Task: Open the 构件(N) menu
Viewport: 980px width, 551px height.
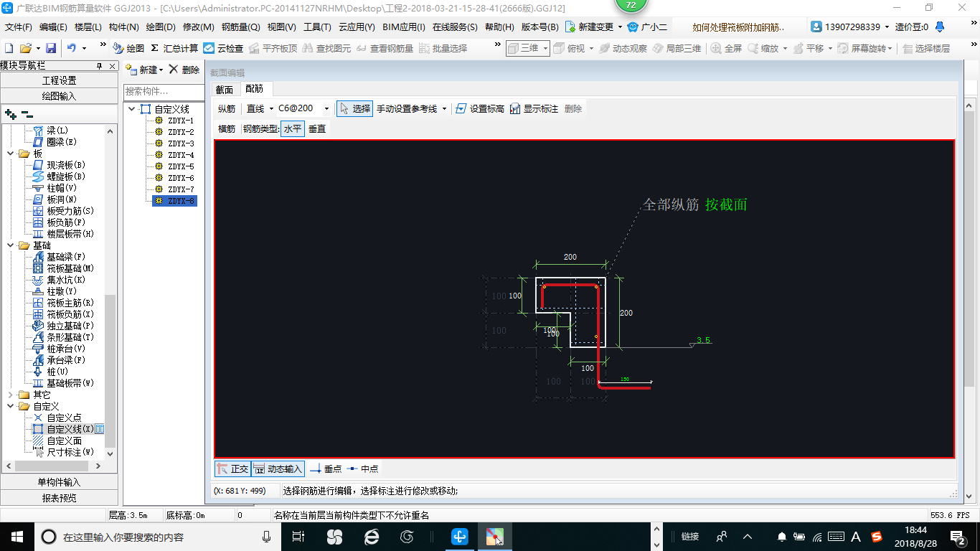Action: [123, 27]
